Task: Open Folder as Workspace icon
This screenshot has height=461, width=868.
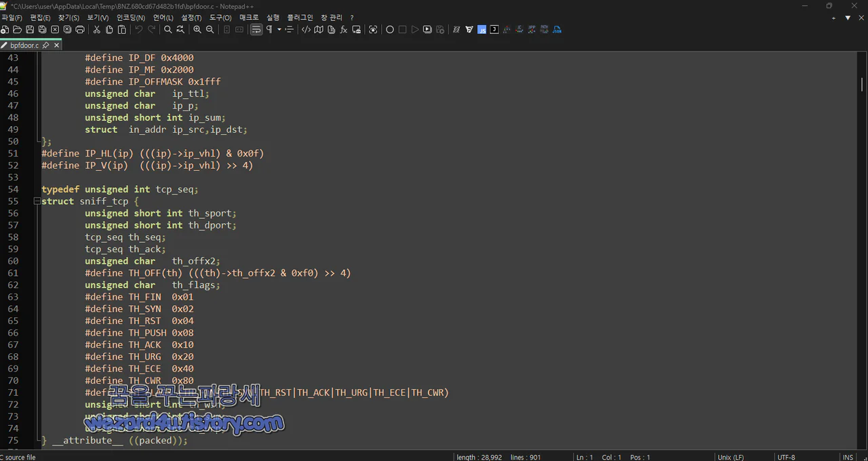Action: point(357,30)
